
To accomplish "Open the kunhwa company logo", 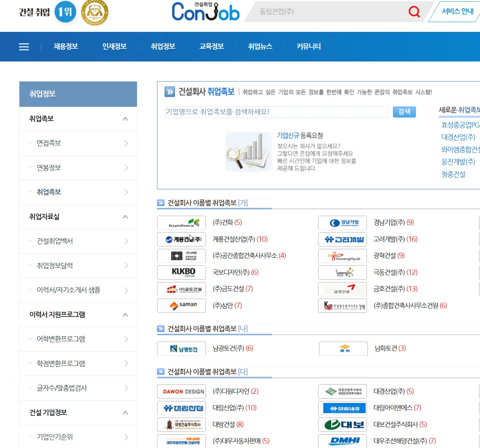I will coord(182,223).
